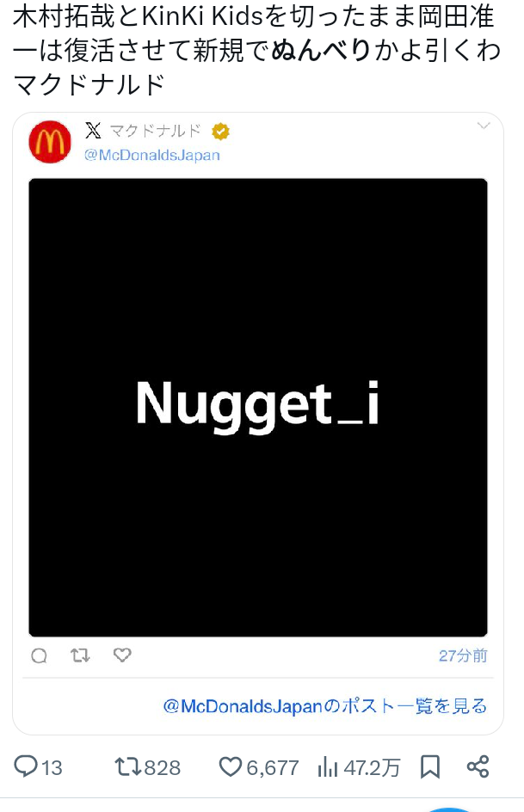Expand the embedded post chevron menu
The width and height of the screenshot is (524, 812).
[x=484, y=126]
